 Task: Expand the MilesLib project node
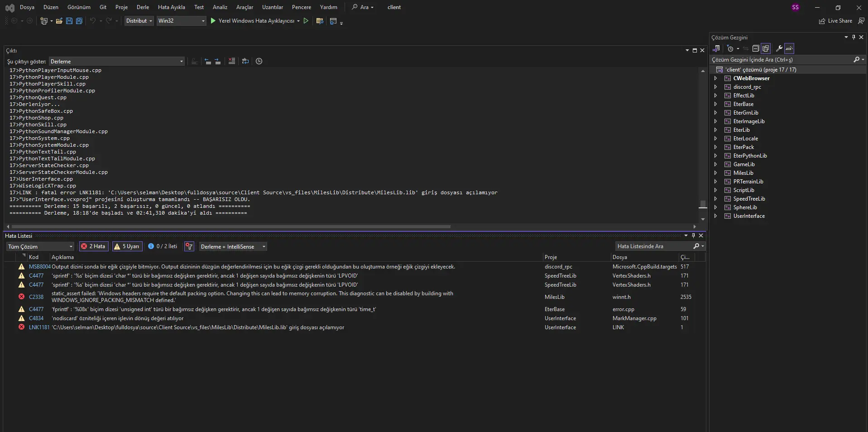tap(715, 173)
